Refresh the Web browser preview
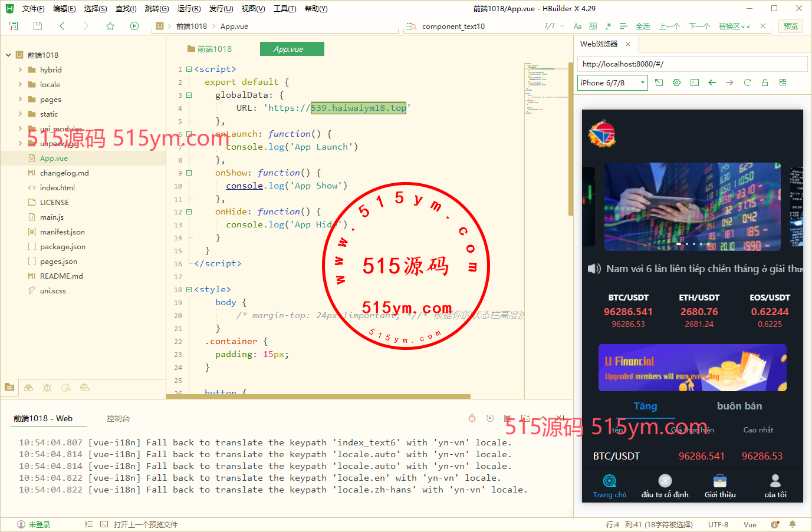812x532 pixels. [747, 82]
